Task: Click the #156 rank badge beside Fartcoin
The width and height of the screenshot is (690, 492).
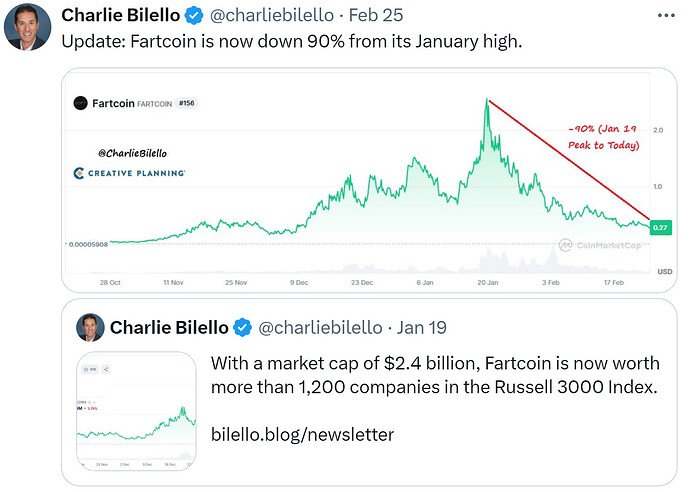Action: 185,103
